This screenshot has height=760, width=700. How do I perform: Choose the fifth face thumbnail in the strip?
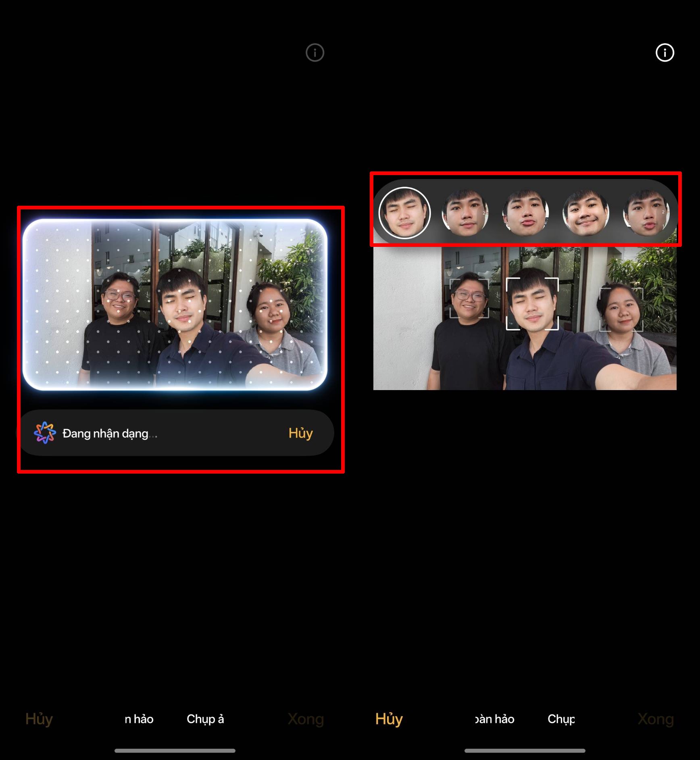point(646,213)
